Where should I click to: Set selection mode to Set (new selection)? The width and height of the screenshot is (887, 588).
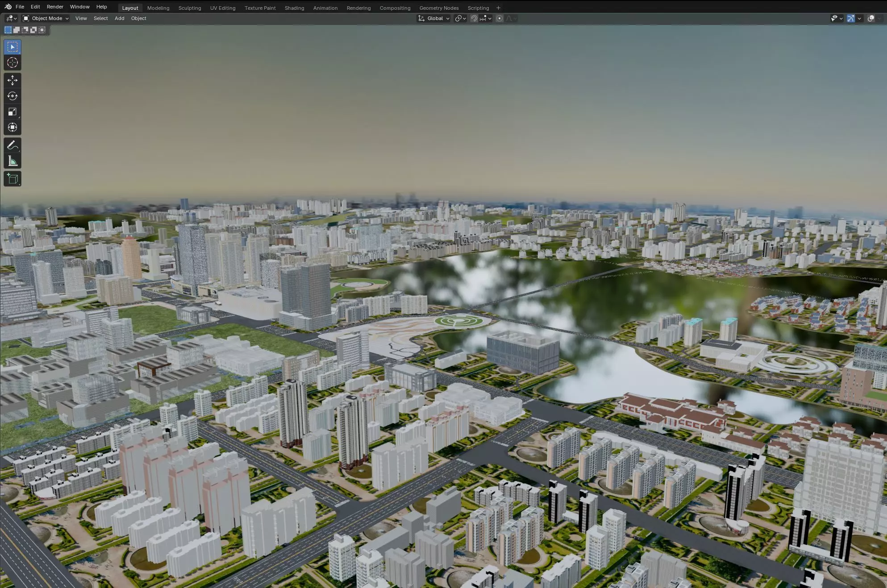tap(8, 30)
